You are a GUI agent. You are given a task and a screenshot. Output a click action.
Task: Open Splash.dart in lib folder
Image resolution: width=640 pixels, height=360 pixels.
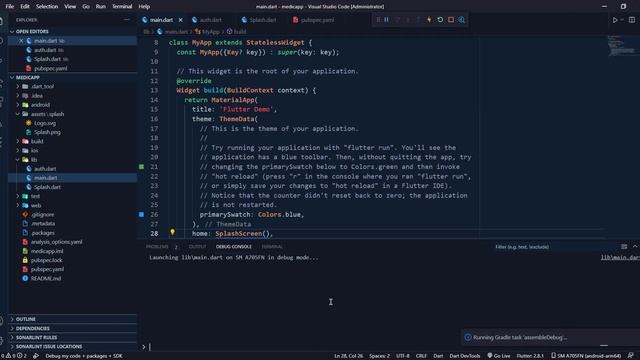click(47, 187)
